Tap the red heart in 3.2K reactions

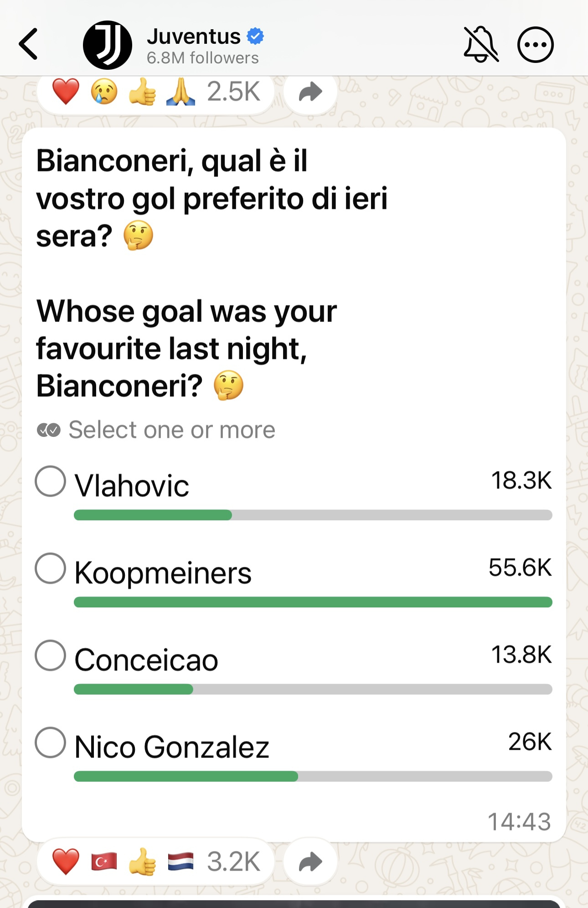coord(66,862)
